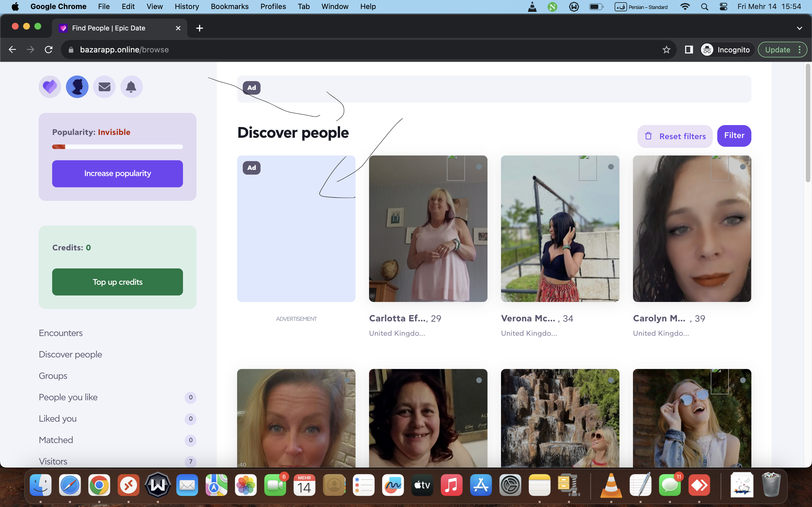Open Chrome side panel icon
Image resolution: width=812 pixels, height=507 pixels.
click(689, 50)
